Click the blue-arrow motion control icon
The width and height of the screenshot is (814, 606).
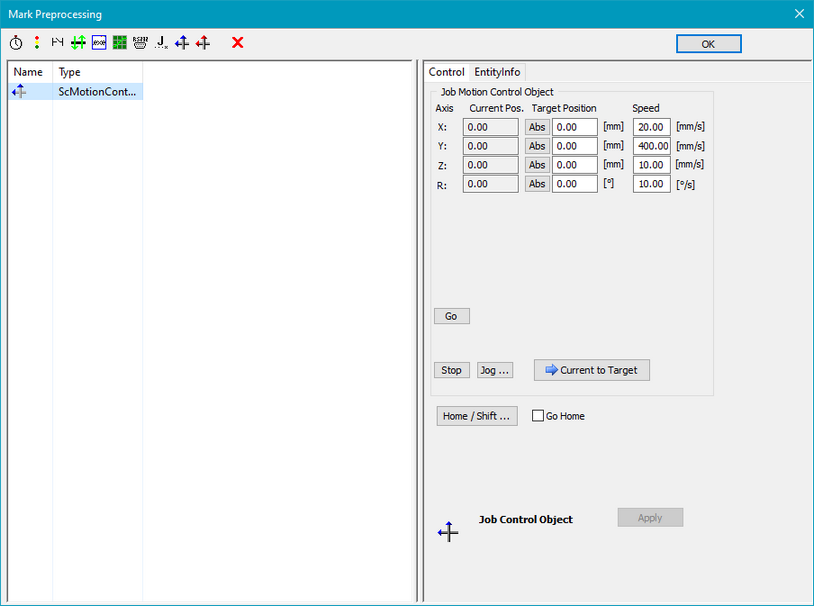pos(182,43)
